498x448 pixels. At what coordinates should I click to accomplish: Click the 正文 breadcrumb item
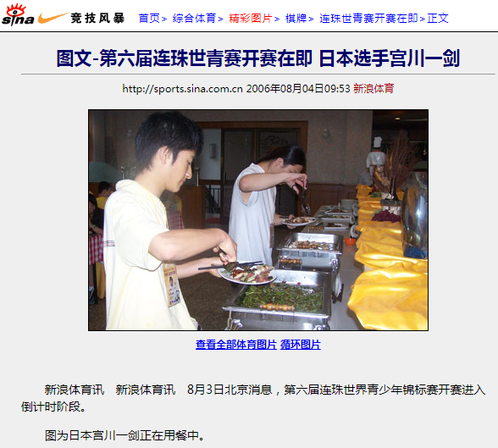point(438,19)
